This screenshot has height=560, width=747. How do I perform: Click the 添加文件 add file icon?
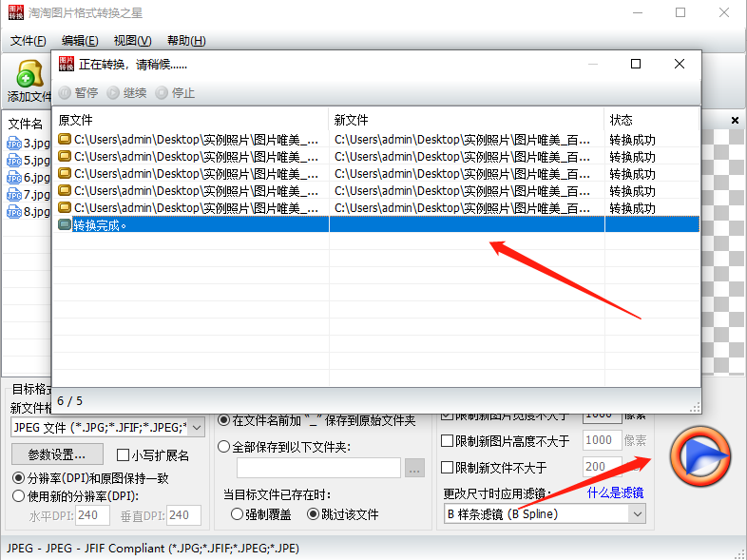tap(29, 76)
